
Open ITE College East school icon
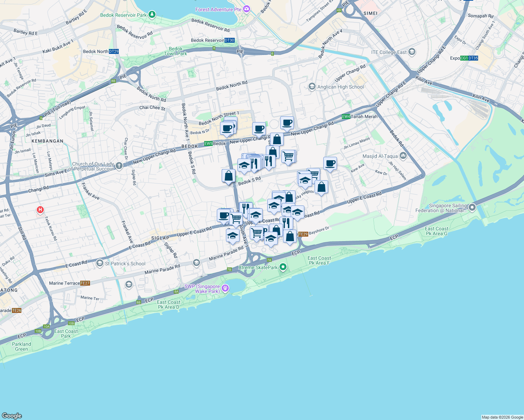pos(412,52)
